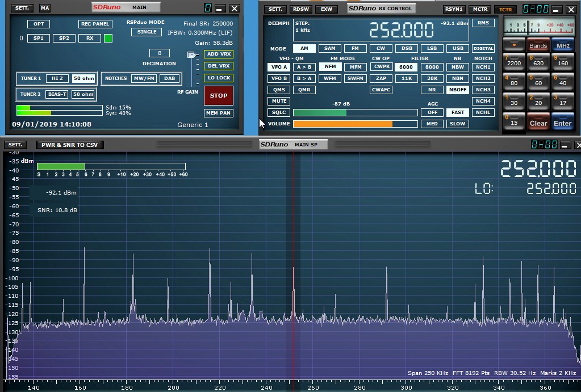581x392 pixels.
Task: Toggle the MUTE button
Action: [x=279, y=101]
